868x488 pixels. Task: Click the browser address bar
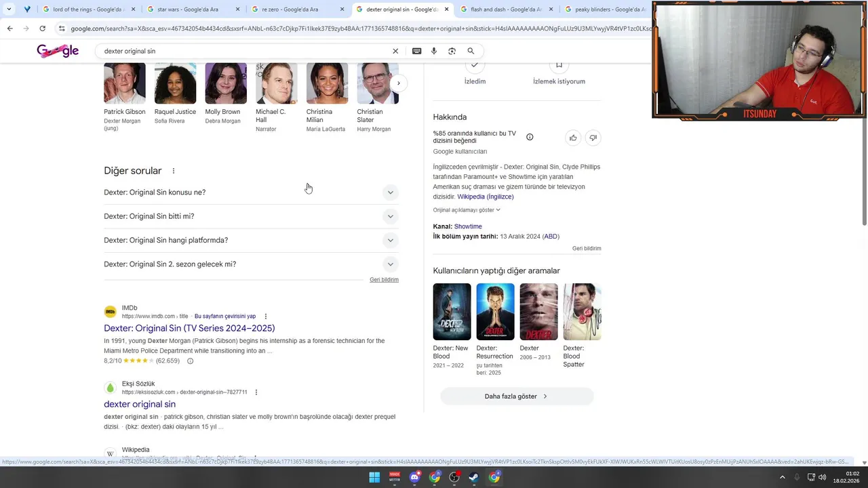coord(359,28)
